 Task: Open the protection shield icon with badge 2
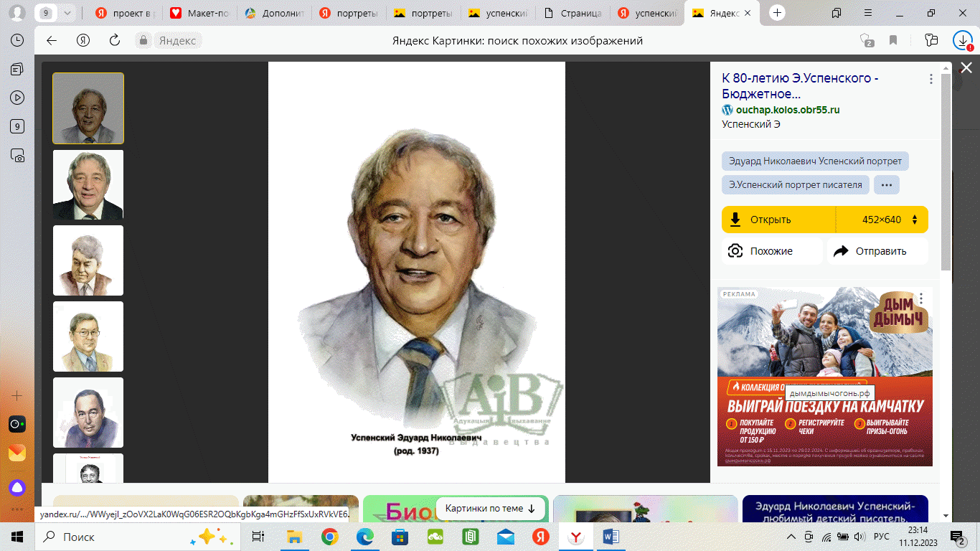pos(867,41)
